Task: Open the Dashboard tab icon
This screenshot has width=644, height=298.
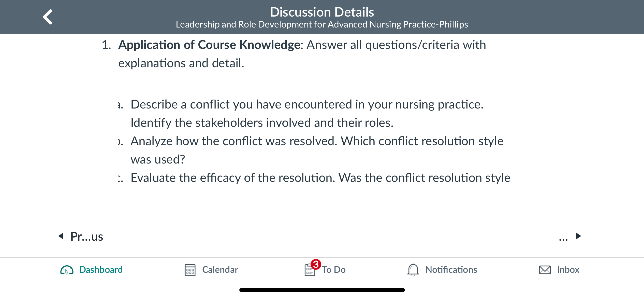Action: click(67, 270)
